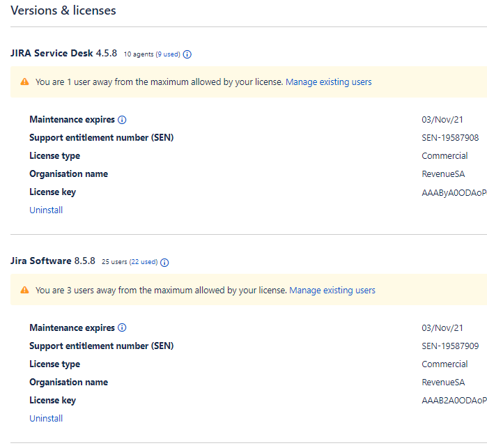Click 'You are 3 users away' warning text
Viewport: 487px width, 448px height.
click(161, 290)
